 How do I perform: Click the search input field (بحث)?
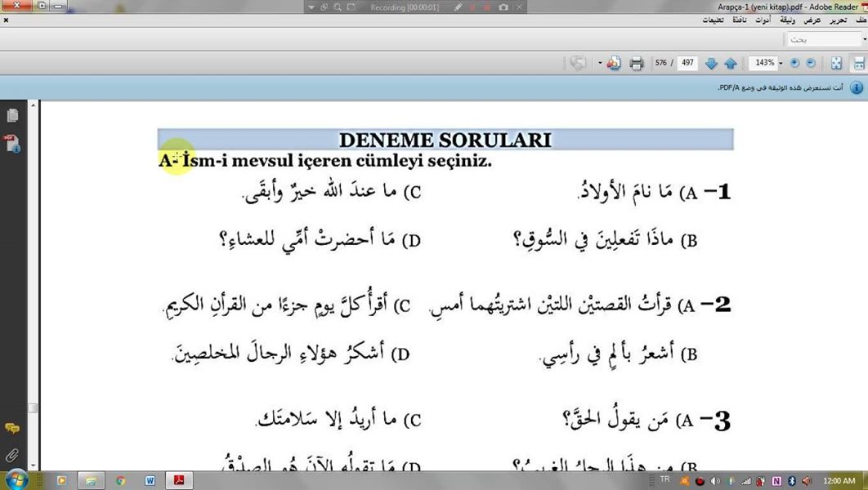823,39
